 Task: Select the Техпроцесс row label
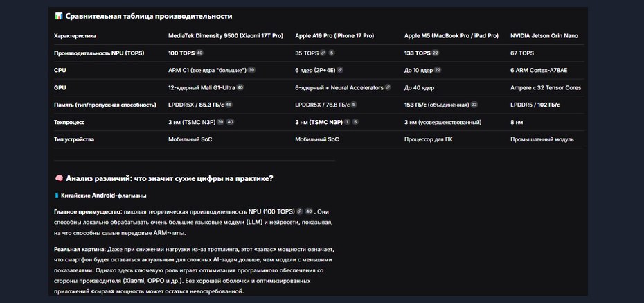pos(69,122)
